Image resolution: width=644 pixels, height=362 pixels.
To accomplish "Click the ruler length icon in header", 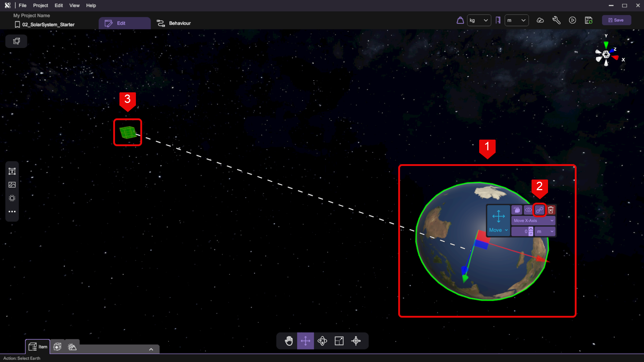I will (498, 20).
